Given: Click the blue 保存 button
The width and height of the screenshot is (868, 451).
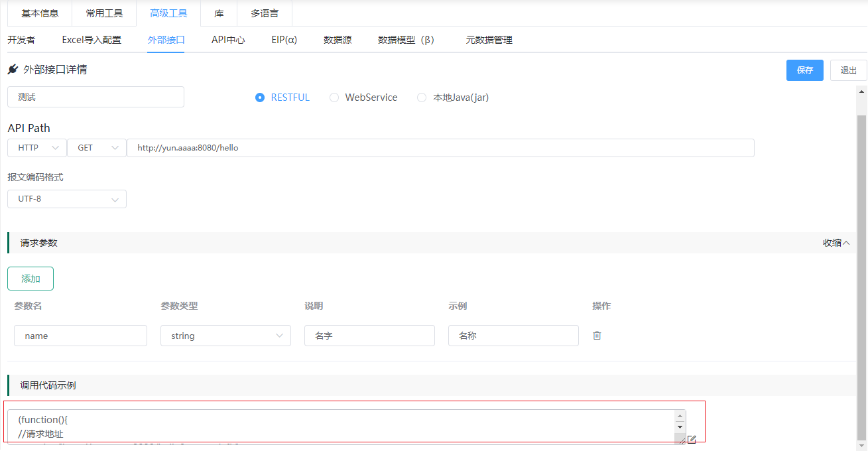Looking at the screenshot, I should pos(804,70).
